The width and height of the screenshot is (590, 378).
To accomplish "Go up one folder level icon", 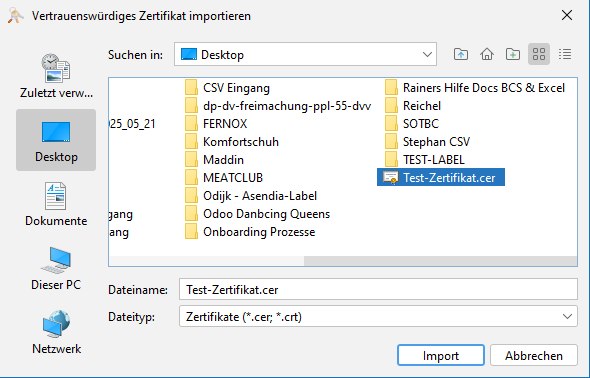I will pyautogui.click(x=461, y=55).
